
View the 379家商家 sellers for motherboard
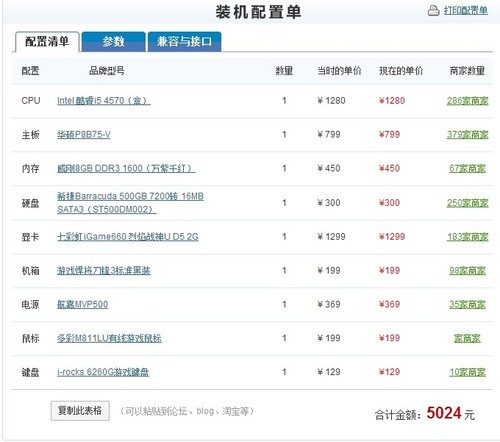[467, 135]
